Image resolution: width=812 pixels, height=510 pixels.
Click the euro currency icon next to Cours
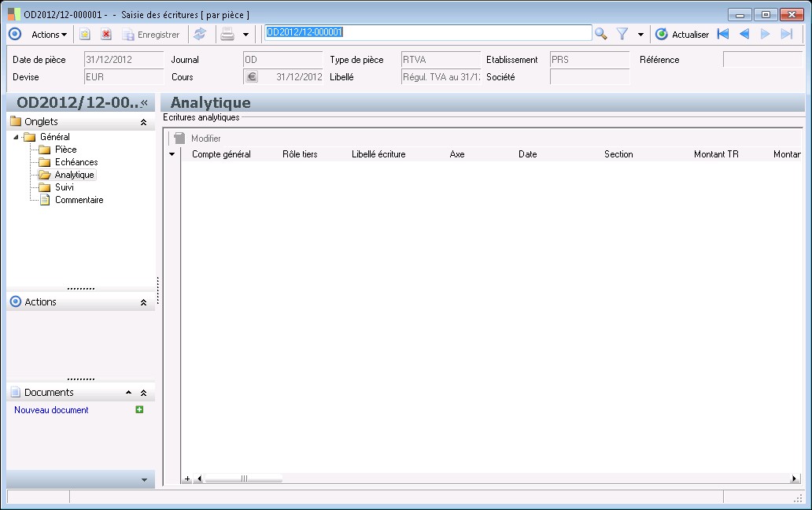pos(251,77)
